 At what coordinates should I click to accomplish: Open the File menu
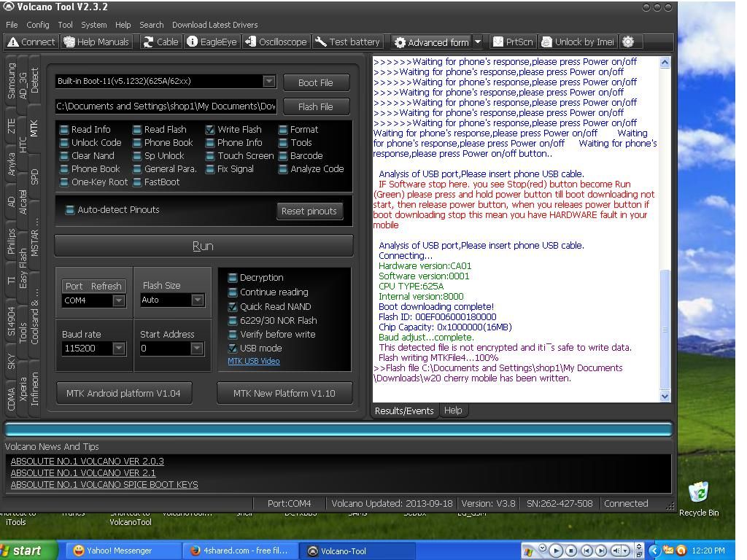pyautogui.click(x=12, y=25)
